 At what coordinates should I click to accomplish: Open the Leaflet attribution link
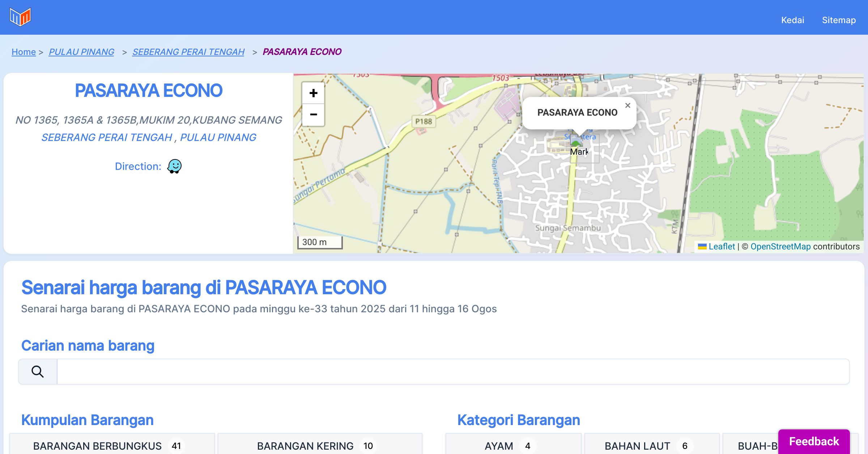tap(722, 247)
